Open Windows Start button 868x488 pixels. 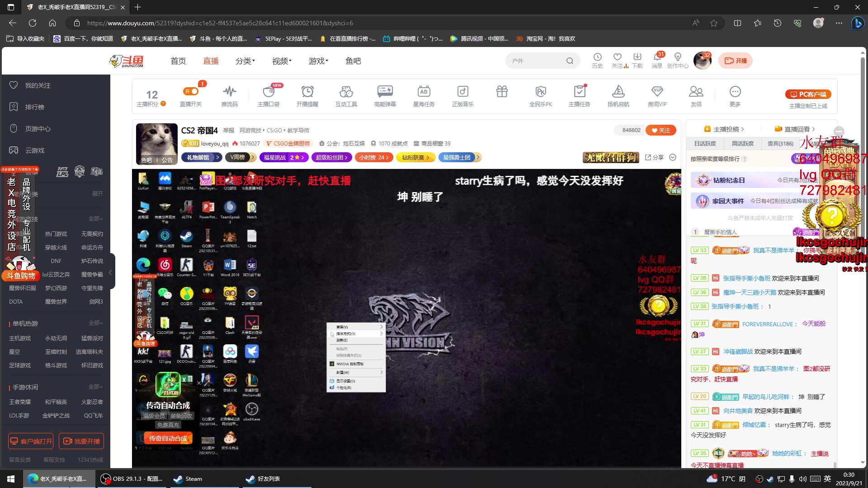pos(11,479)
